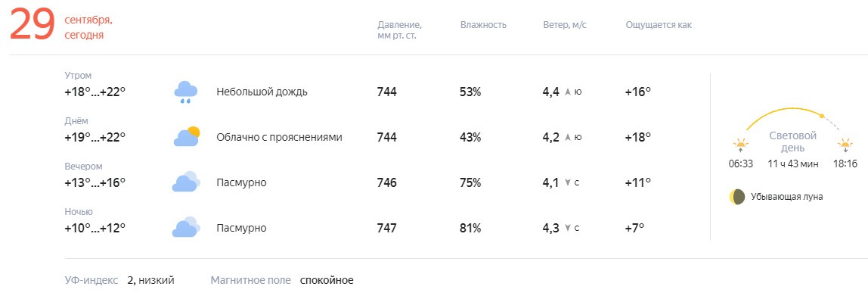Click the sun position dot on daylight arc
The height and width of the screenshot is (299, 868).
pyautogui.click(x=822, y=117)
